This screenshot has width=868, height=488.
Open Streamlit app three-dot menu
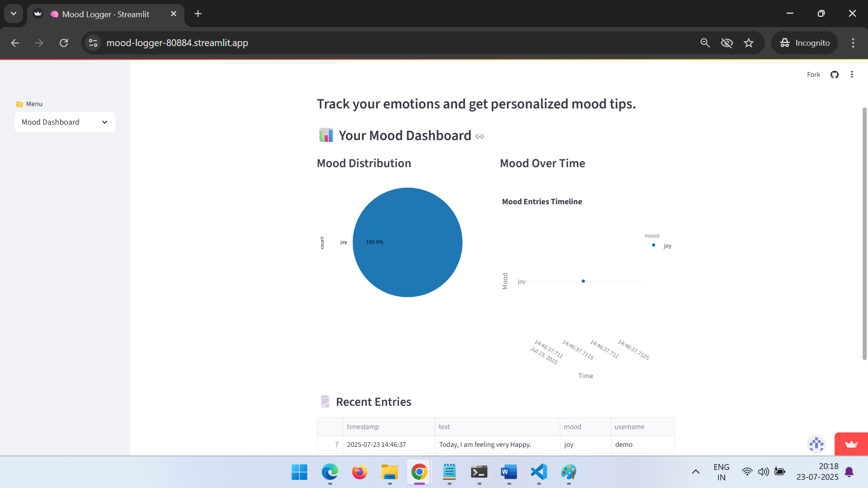(x=852, y=75)
